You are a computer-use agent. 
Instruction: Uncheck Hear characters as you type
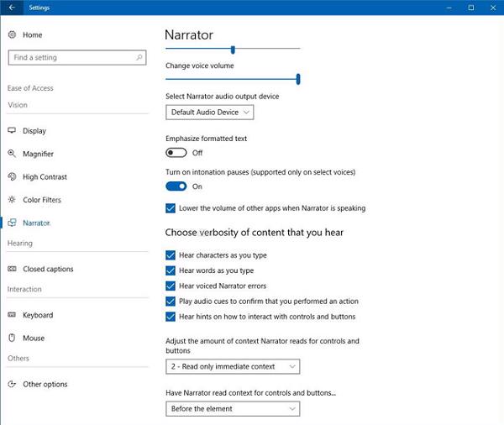[171, 255]
